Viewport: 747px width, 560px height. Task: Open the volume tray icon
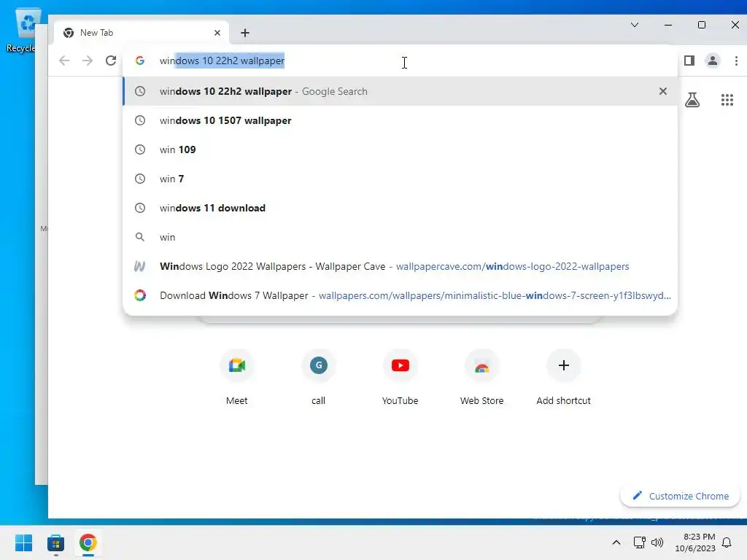[657, 542]
